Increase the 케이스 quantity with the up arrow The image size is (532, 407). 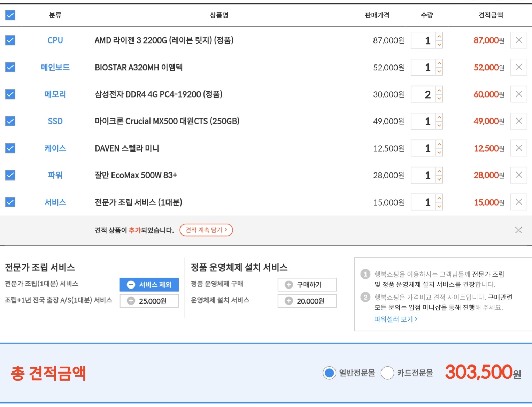click(439, 144)
